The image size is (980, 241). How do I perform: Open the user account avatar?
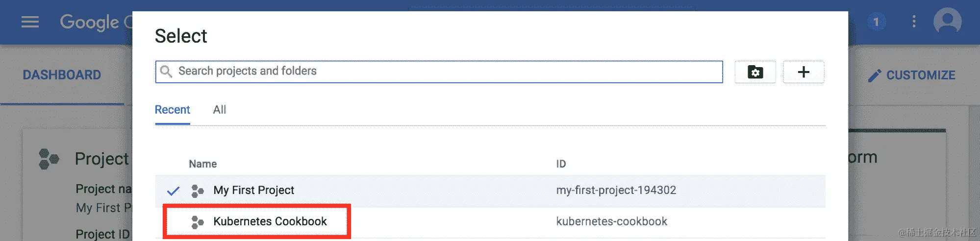click(x=948, y=22)
